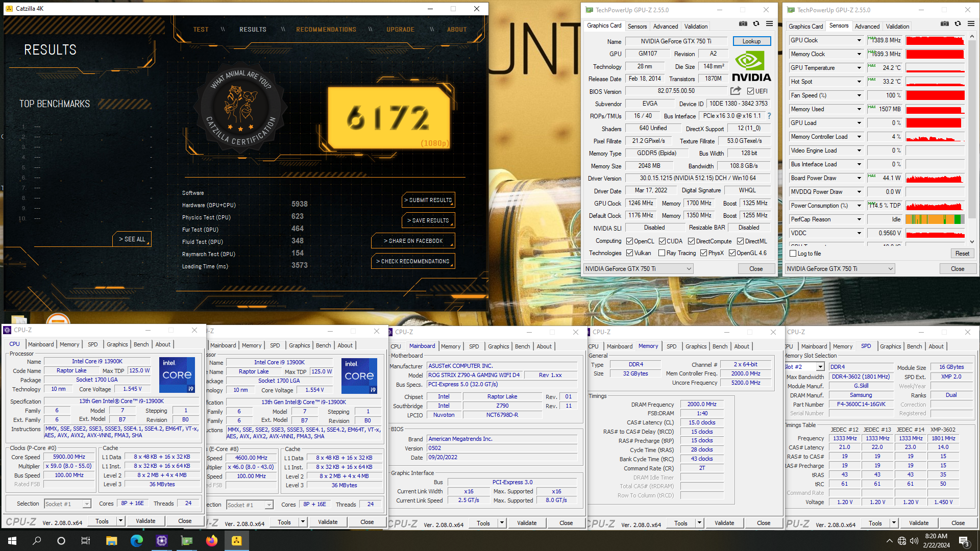Open taskbar search
Viewport: 980px width, 551px height.
(x=37, y=541)
